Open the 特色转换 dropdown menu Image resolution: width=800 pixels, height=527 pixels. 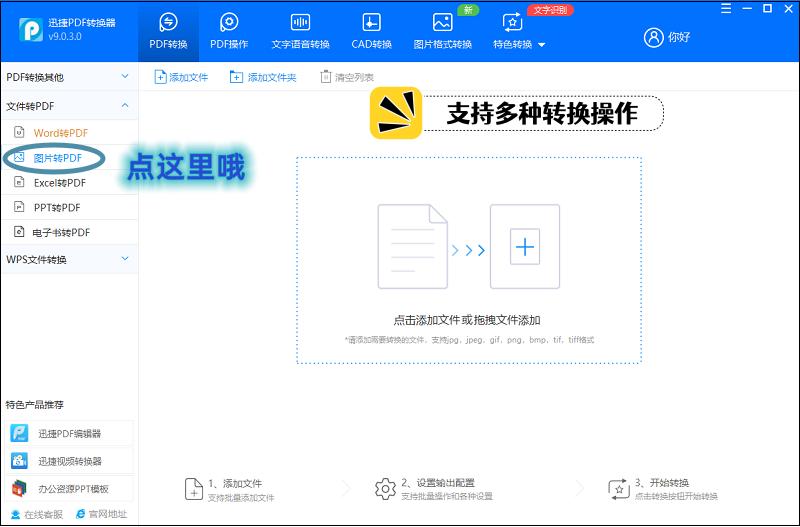tap(518, 32)
